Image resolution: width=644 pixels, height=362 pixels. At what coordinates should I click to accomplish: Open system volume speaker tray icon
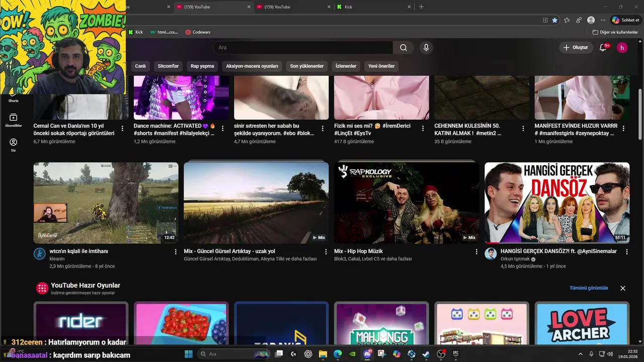coord(610,354)
